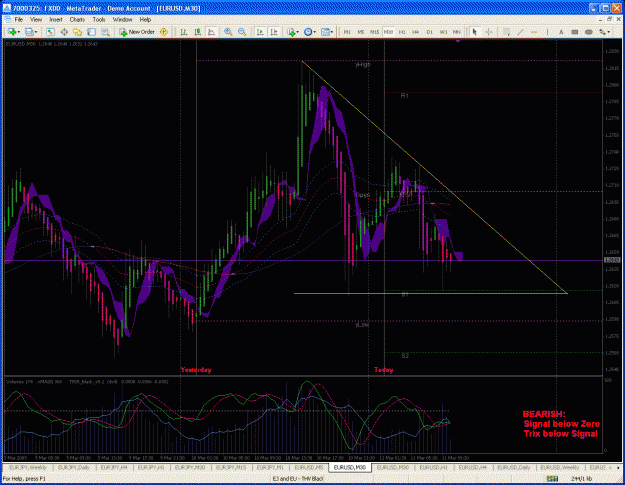Switch to the EURJPY,M15 chart tab
This screenshot has height=485, width=625.
coord(231,467)
